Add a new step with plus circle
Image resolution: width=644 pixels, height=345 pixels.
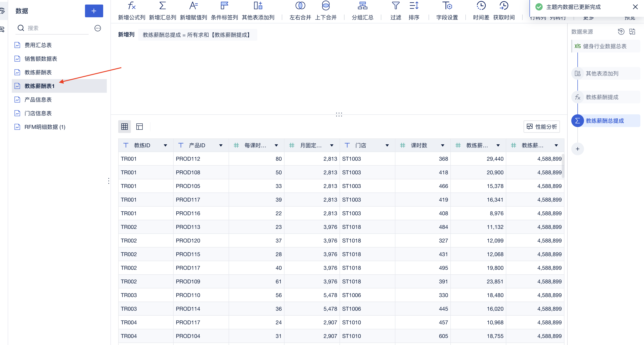click(577, 149)
